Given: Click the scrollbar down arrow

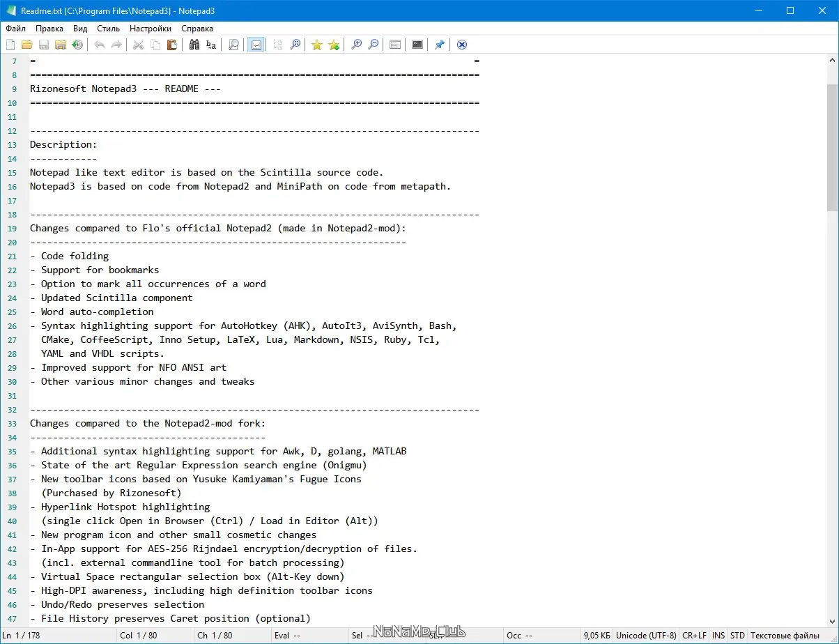Looking at the screenshot, I should tap(833, 620).
